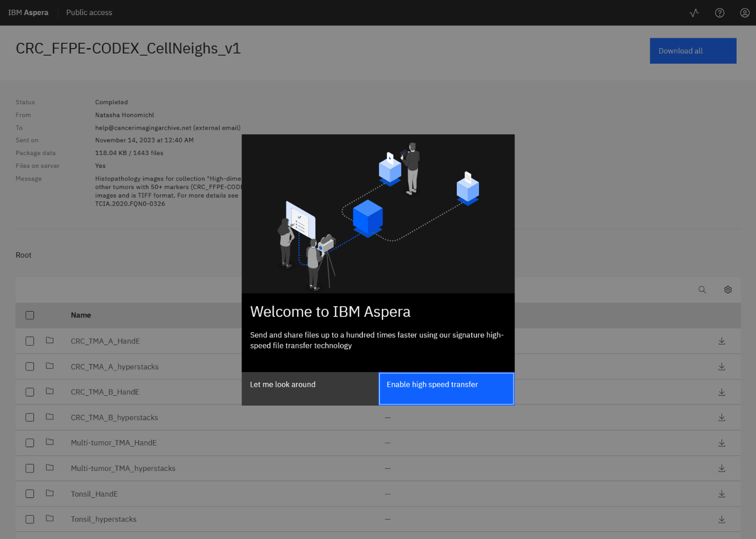Check the CRC_TMA_B_hyperstacks row checkbox
The width and height of the screenshot is (756, 539).
coord(30,417)
